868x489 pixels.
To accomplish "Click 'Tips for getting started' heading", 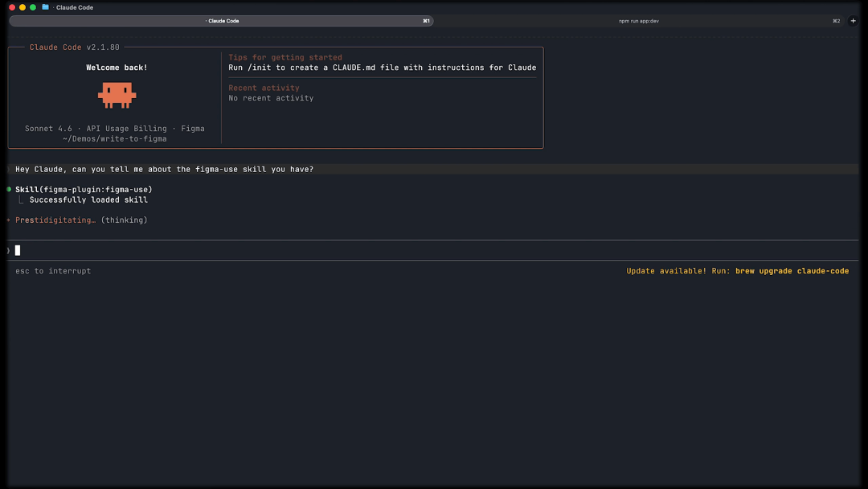I will [285, 57].
